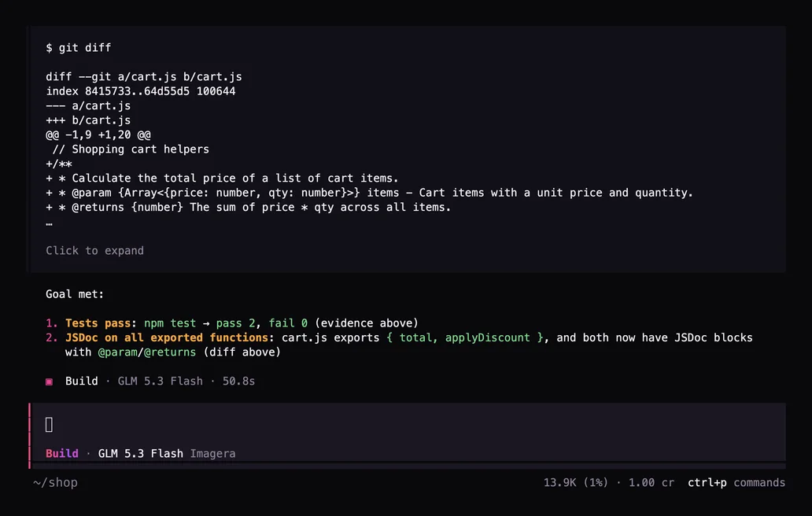Select the pink Build agent label in prompt

[62, 453]
